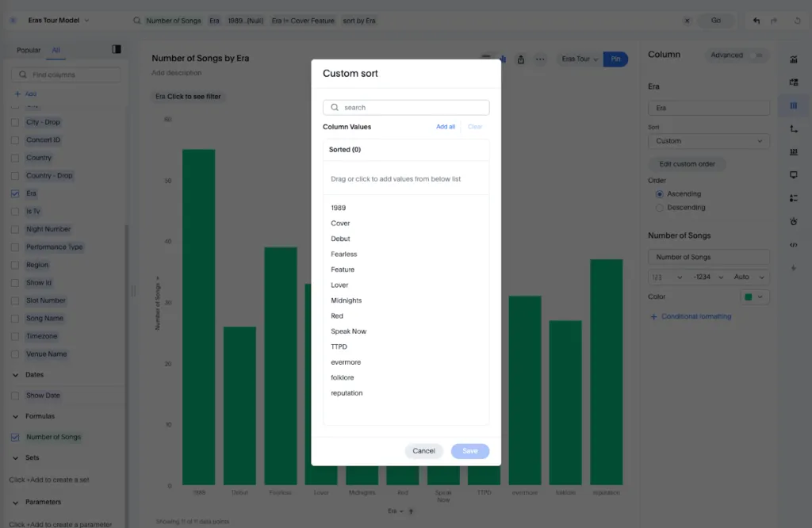Click the search field in Custom sort dialog

405,105
